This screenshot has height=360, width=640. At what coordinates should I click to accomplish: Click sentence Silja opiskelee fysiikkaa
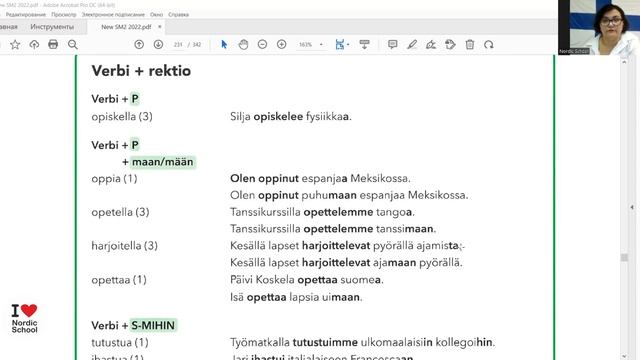coord(291,117)
